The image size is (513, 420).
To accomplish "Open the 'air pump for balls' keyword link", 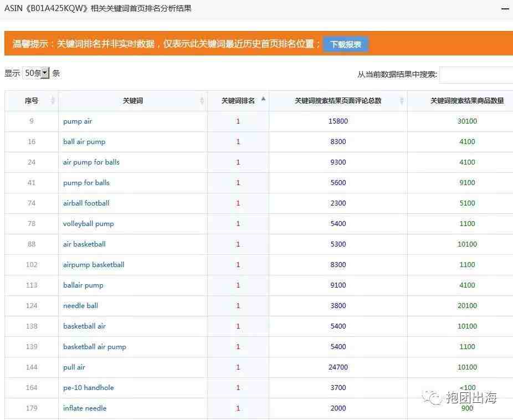I will click(x=91, y=162).
